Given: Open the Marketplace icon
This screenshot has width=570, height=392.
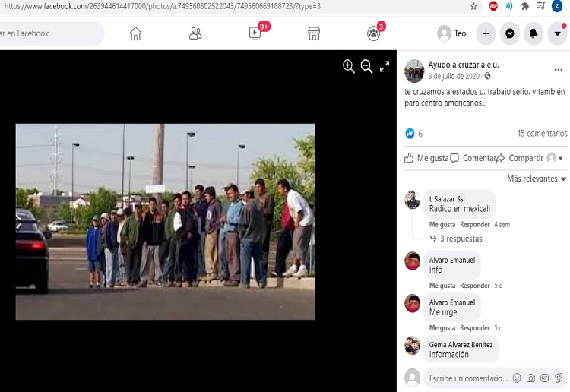Looking at the screenshot, I should coord(313,33).
